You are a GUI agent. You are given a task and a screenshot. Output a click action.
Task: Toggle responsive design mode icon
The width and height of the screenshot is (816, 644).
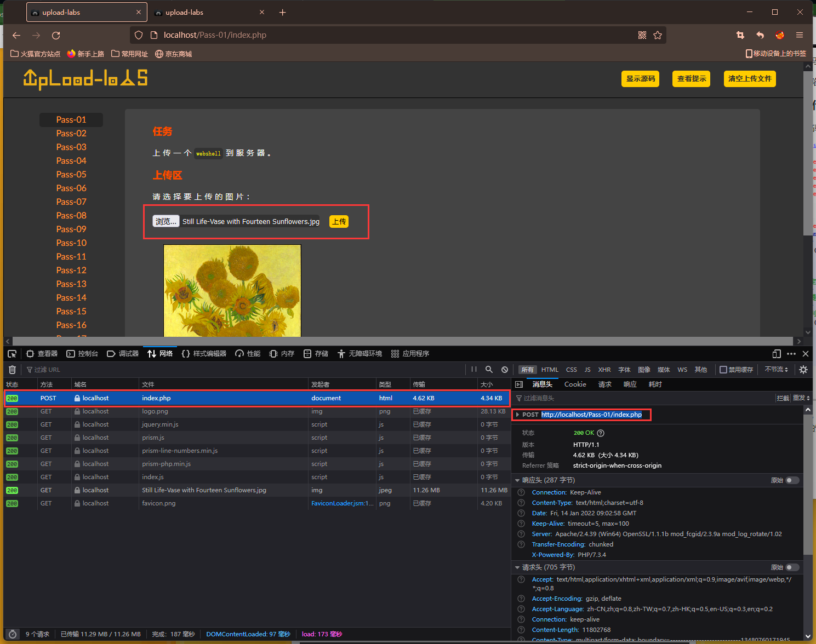coord(777,354)
